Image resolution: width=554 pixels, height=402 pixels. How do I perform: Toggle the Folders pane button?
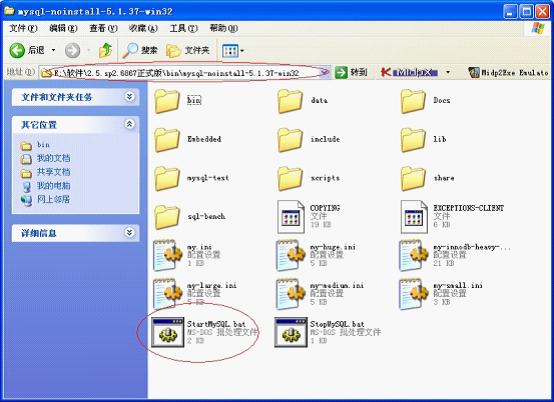(x=188, y=51)
